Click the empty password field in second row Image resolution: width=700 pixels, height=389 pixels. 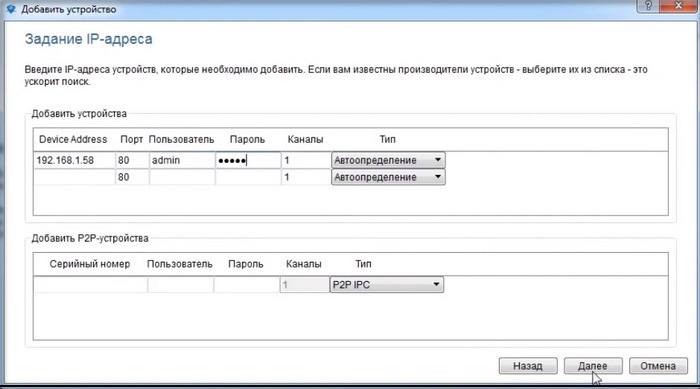pos(248,177)
